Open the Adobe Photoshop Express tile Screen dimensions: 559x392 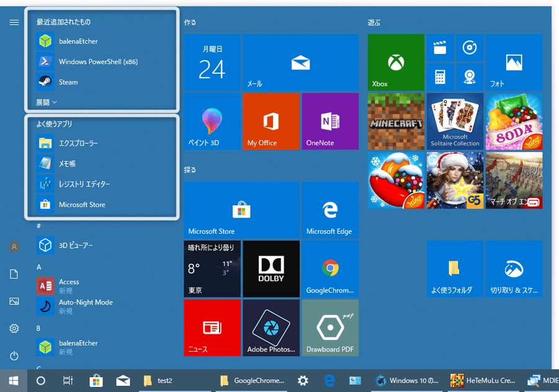(x=271, y=328)
